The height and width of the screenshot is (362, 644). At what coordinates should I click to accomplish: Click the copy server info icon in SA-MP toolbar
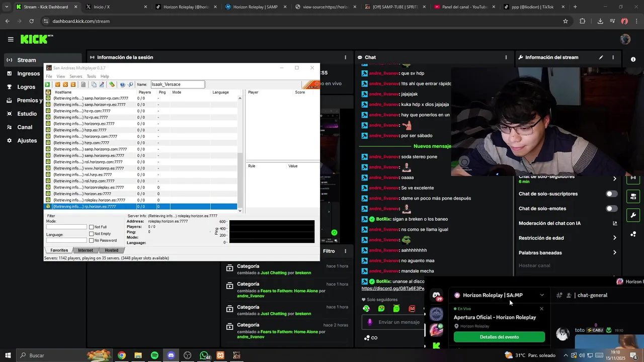tap(94, 84)
